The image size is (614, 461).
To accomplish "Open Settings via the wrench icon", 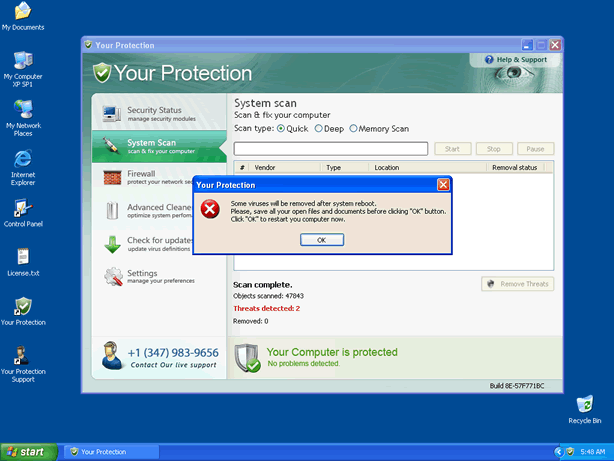I will click(x=112, y=276).
